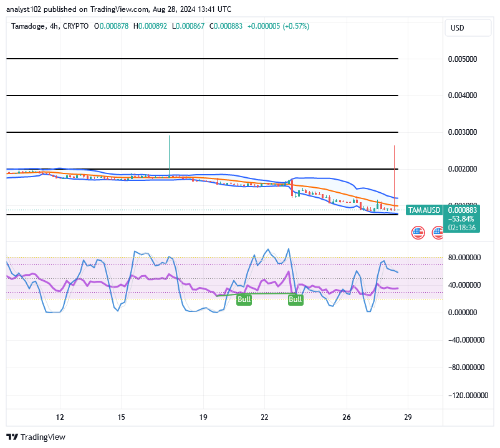Click the 80.000000 oscillator axis label
The height and width of the screenshot is (448, 500).
464,258
